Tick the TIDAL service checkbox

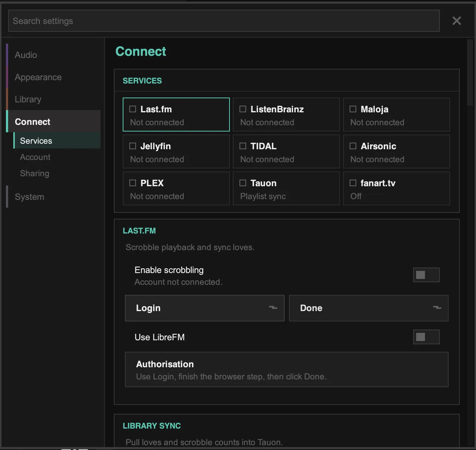coord(243,146)
